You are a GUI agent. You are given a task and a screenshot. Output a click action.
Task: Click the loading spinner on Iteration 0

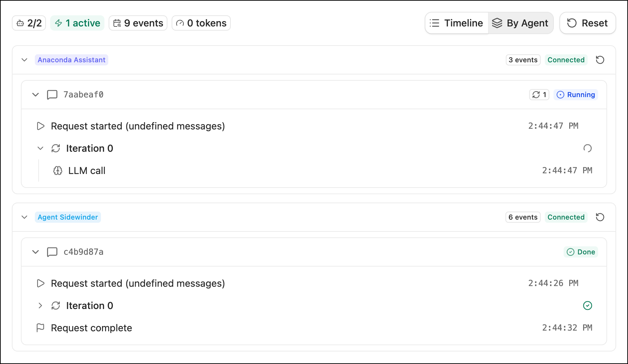[x=588, y=148]
